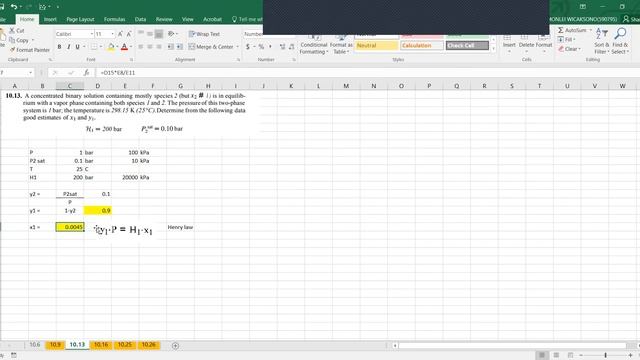The height and width of the screenshot is (360, 640).
Task: Click the ribbon display options icon
Action: 583,7
